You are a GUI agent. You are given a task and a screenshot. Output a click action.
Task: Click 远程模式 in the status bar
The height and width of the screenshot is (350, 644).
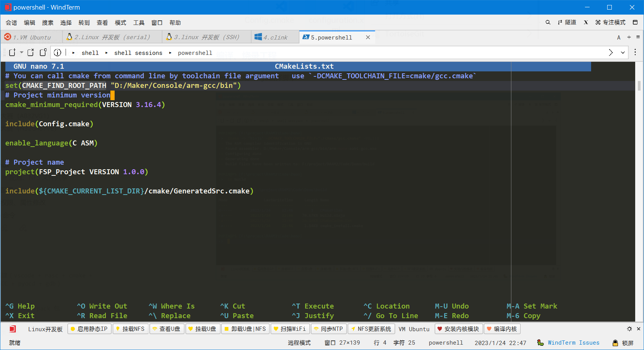coord(299,343)
